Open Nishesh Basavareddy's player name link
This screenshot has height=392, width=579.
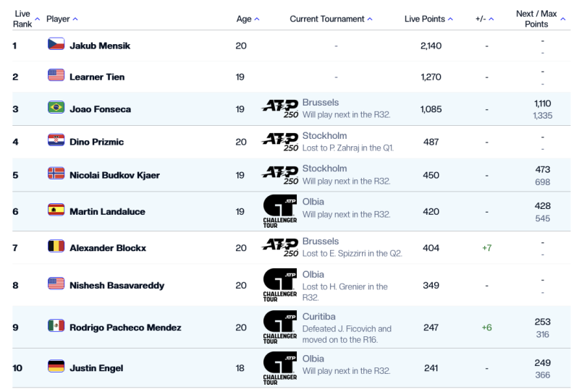point(117,285)
